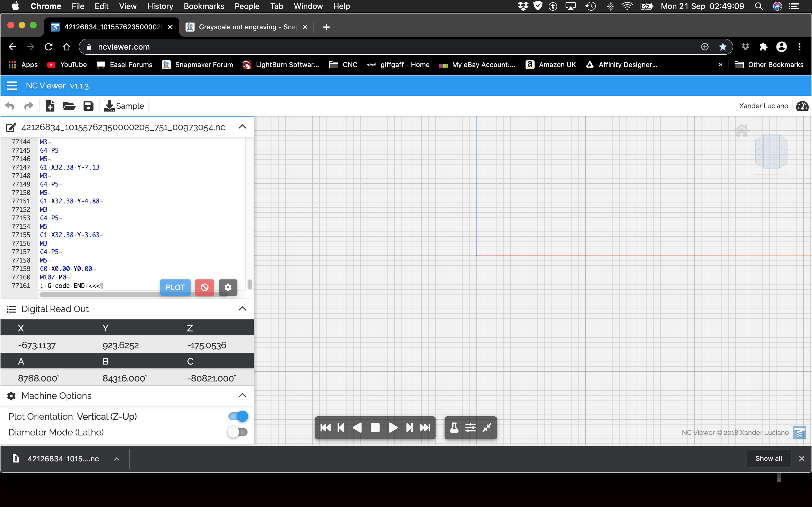Click the red cancel plot icon

[204, 287]
